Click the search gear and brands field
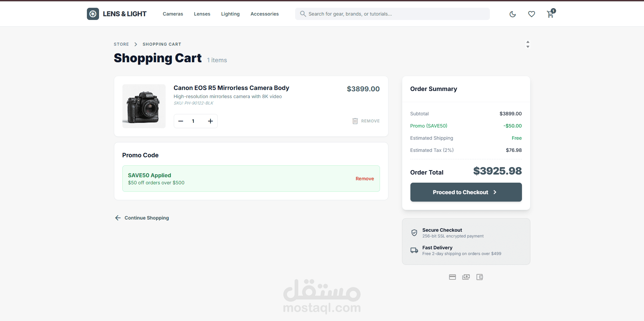This screenshot has width=644, height=321. 392,14
